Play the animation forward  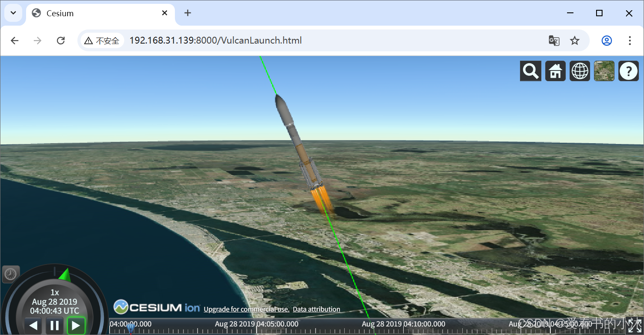tap(76, 326)
